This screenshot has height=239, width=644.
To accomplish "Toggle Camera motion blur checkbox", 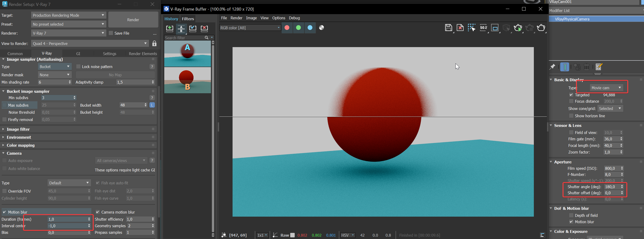I will [98, 212].
